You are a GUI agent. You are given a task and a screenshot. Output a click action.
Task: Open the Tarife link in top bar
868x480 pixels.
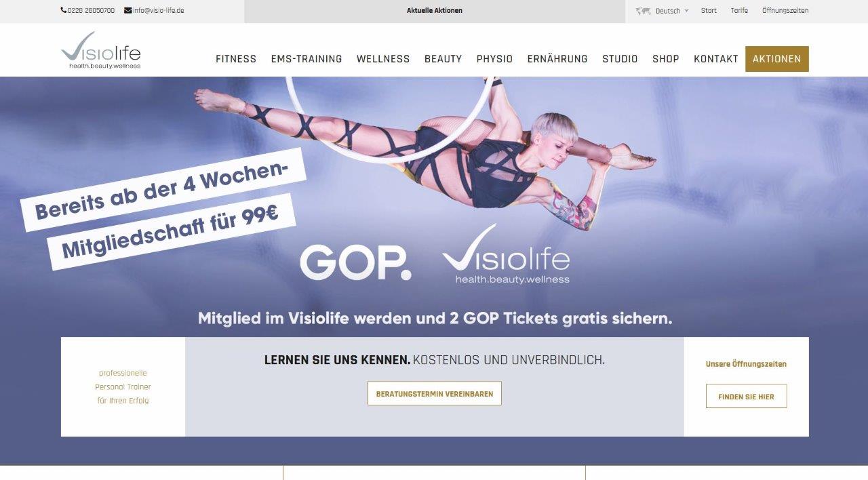[739, 11]
